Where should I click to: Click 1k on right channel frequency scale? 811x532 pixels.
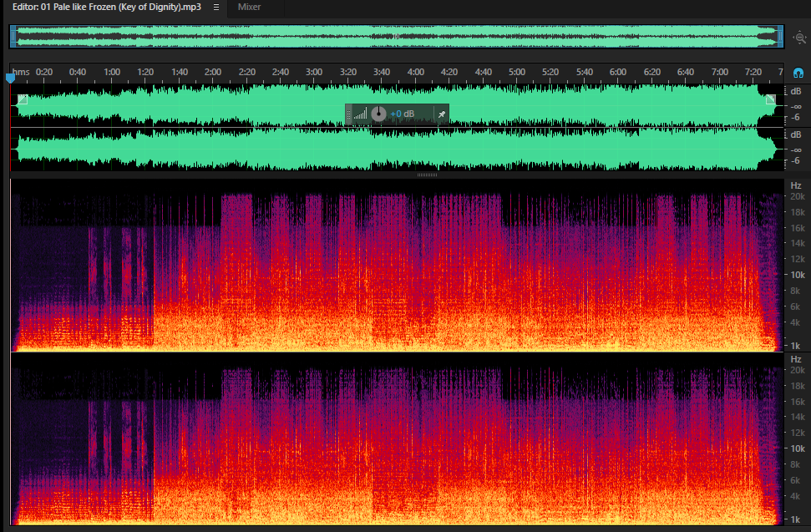click(795, 519)
